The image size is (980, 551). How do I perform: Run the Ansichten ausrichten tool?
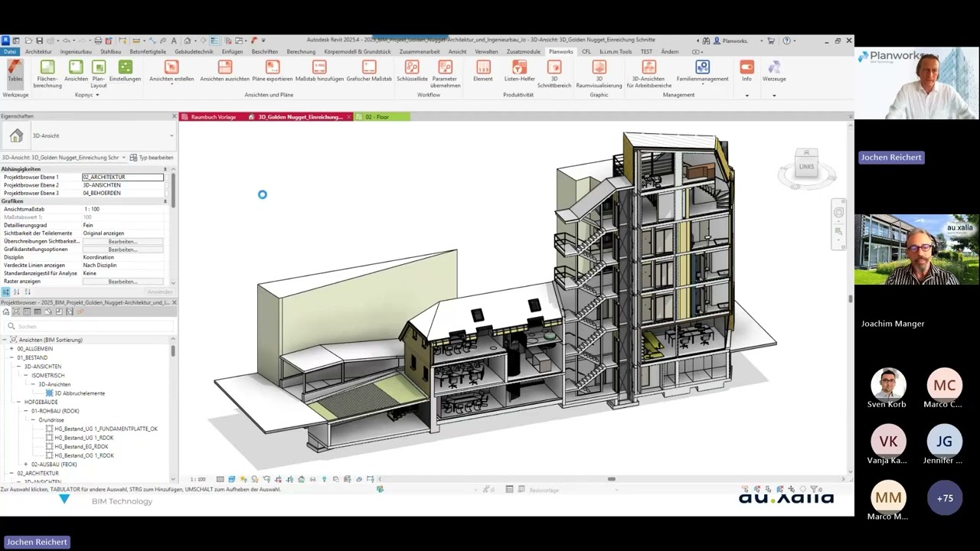click(x=224, y=71)
